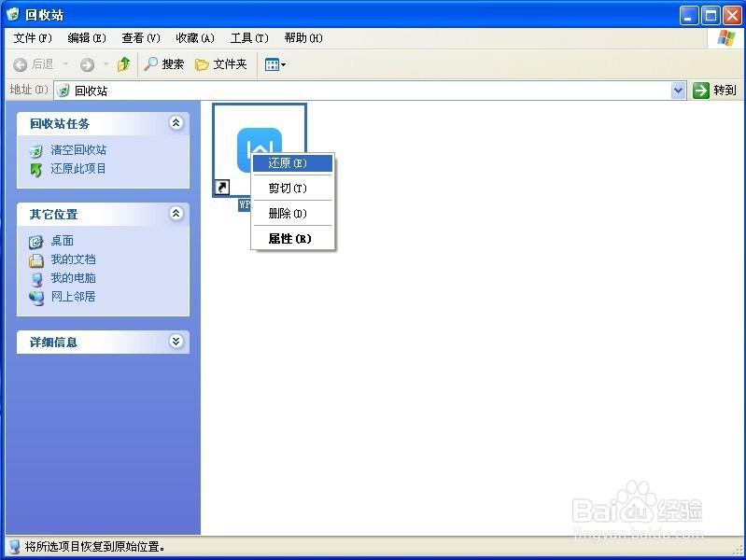Click the Back arrow icon in toolbar
The width and height of the screenshot is (746, 560).
pyautogui.click(x=20, y=64)
